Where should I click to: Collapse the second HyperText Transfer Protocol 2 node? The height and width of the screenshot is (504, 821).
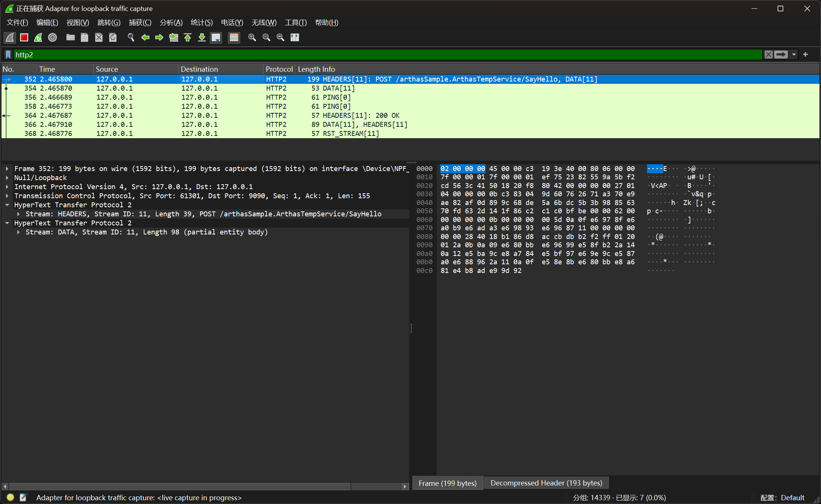(x=7, y=223)
